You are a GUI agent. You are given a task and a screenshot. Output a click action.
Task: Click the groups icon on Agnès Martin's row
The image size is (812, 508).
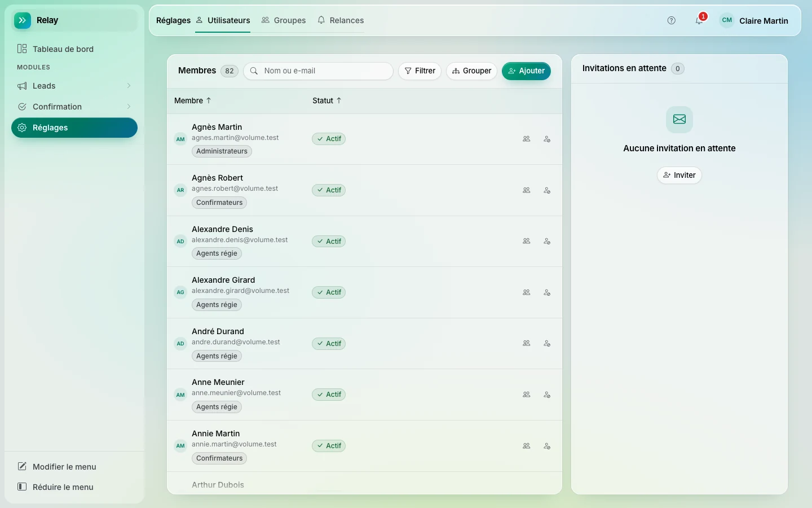click(x=527, y=139)
